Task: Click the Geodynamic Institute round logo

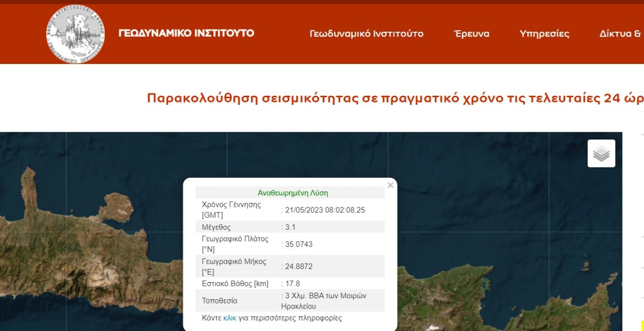Action: pyautogui.click(x=76, y=34)
